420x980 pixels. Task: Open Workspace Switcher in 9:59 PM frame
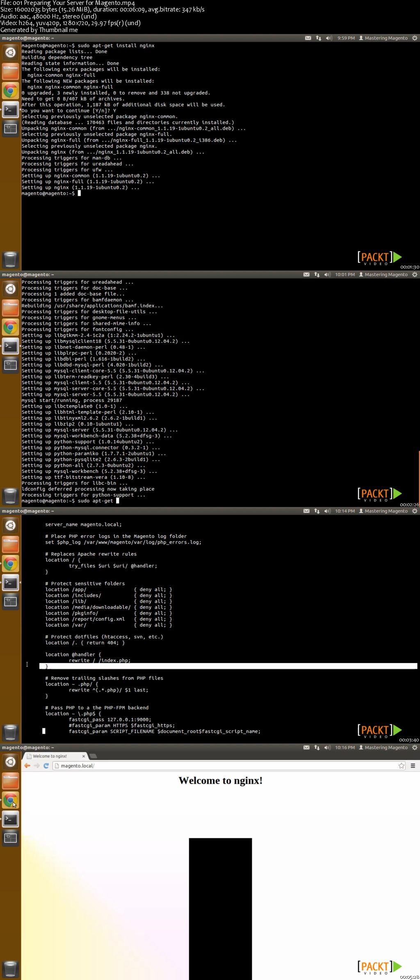point(10,129)
